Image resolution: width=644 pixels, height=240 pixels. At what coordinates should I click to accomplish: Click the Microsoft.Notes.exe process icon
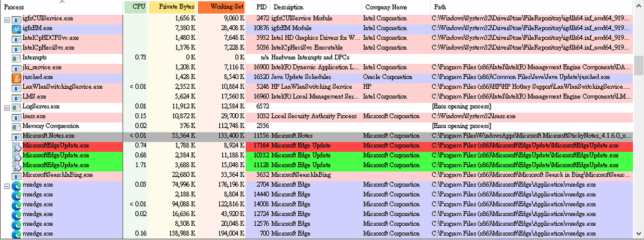16,136
